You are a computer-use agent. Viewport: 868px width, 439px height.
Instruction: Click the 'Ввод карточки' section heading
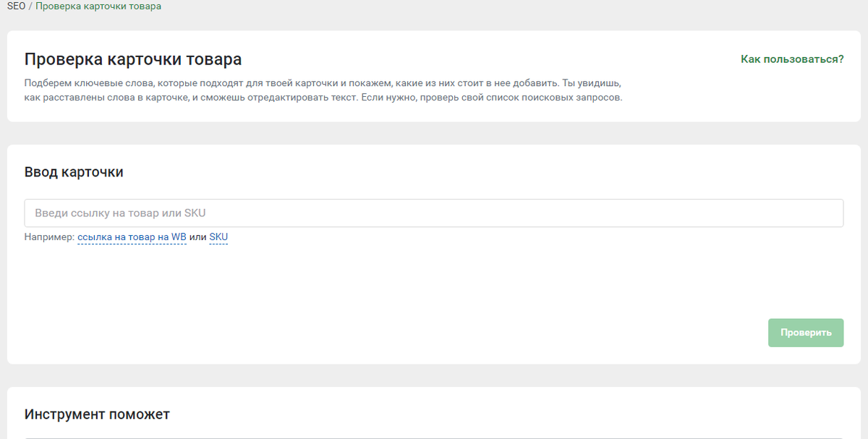click(x=74, y=172)
